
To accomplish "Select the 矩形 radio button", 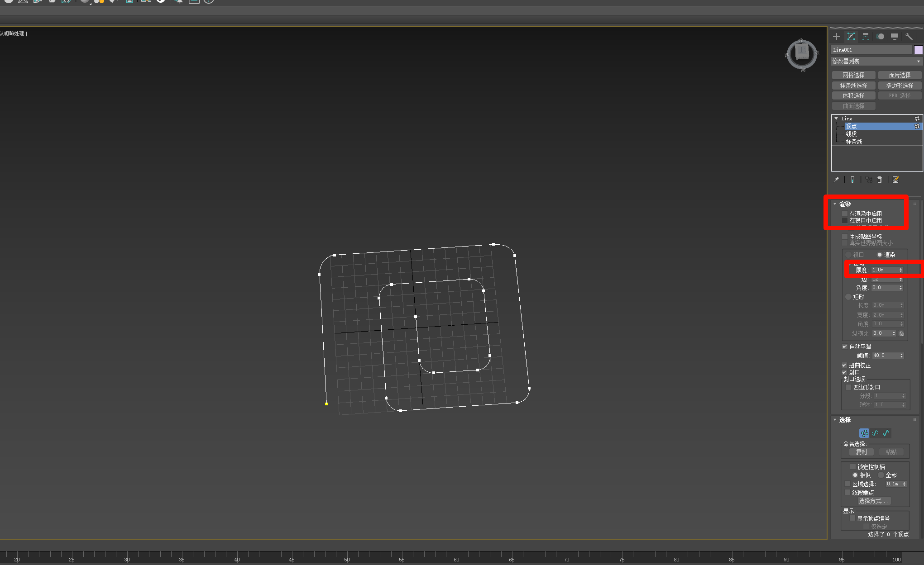I will pyautogui.click(x=848, y=297).
